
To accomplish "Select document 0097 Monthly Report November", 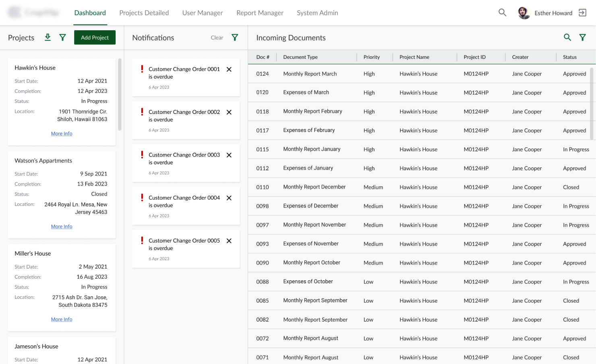I will click(422, 225).
